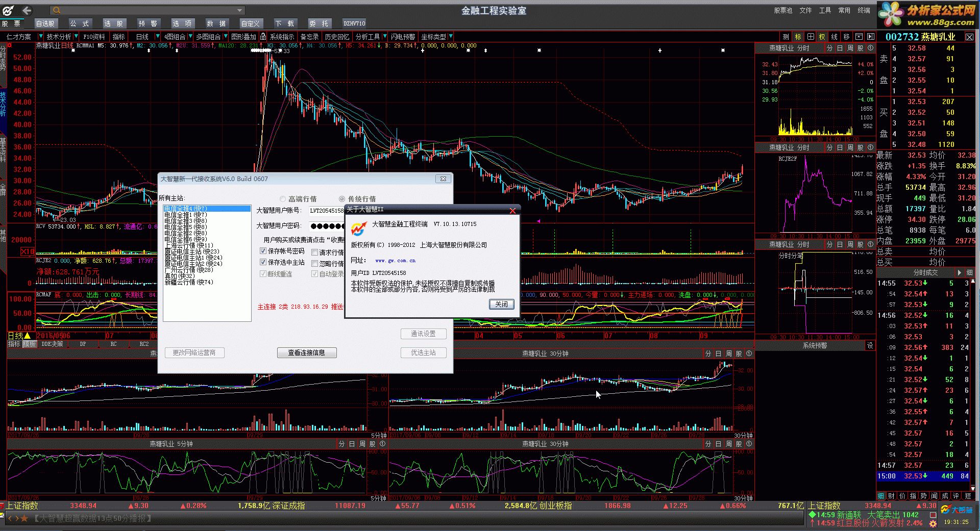Click the back arrow icon in top bar
The width and height of the screenshot is (980, 531).
[27, 10]
